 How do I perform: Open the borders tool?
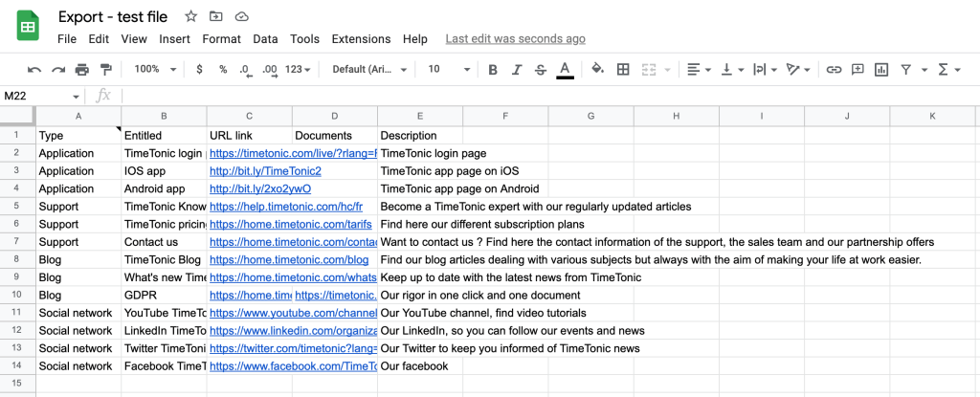pos(622,70)
